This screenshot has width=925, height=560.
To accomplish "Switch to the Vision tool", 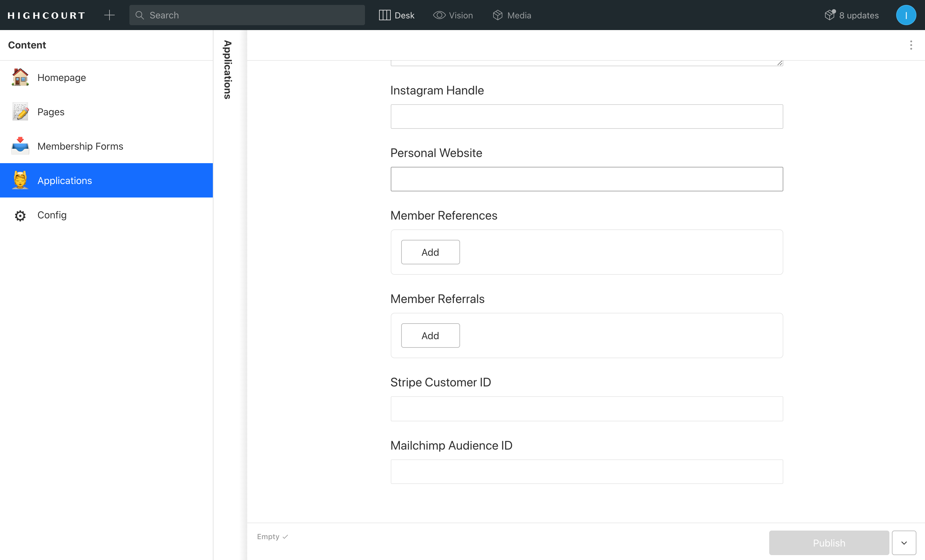I will (453, 15).
